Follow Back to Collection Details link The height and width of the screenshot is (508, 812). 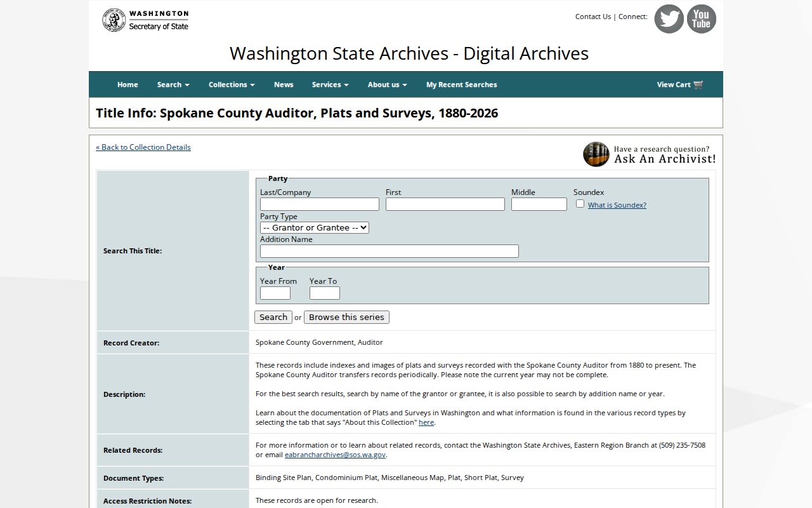pos(143,147)
